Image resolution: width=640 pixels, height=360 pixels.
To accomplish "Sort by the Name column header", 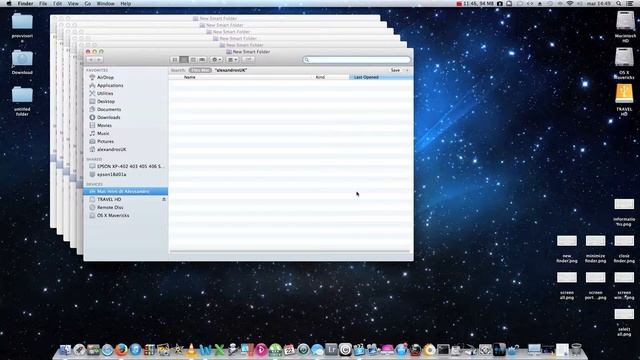I will click(x=190, y=77).
